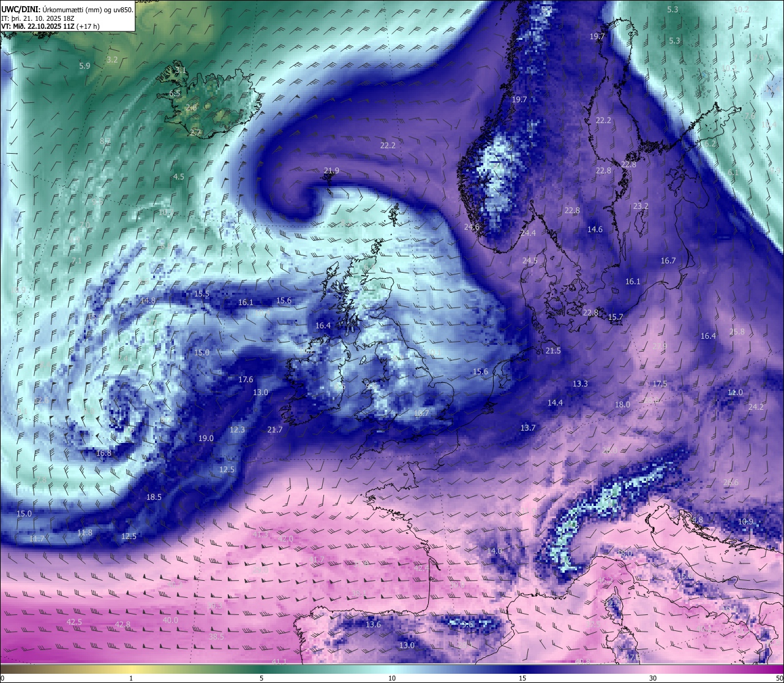
Task: Click the 24.5 value over northern Denmark
Action: click(530, 260)
